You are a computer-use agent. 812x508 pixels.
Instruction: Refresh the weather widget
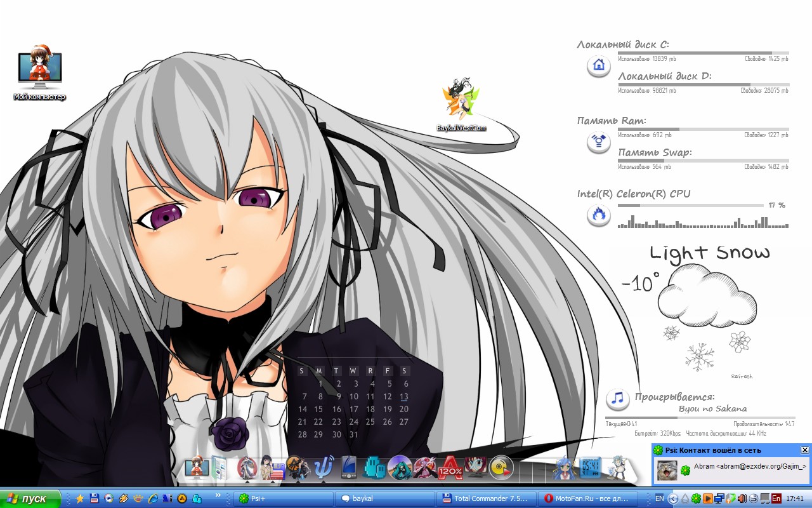click(742, 377)
